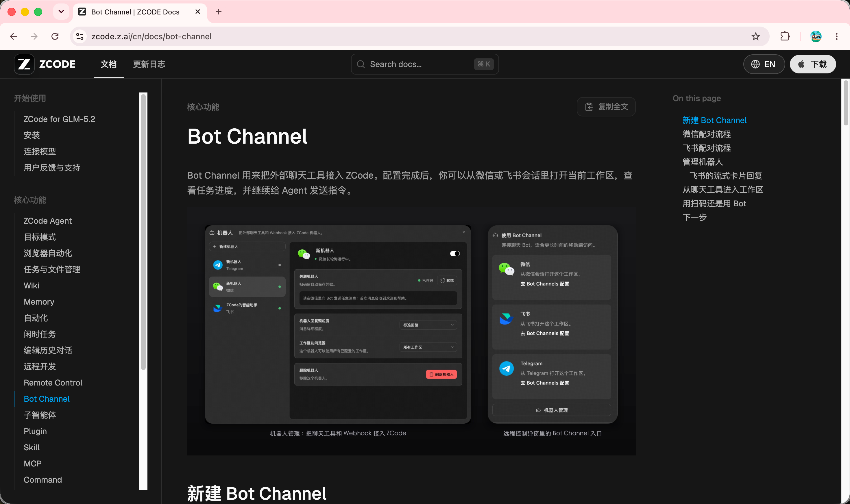This screenshot has width=850, height=504.
Task: Click the 下载 download button
Action: 813,64
